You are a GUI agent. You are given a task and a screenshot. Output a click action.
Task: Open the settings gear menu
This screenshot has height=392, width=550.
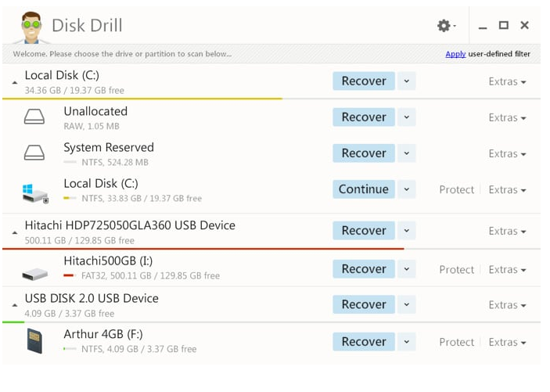[x=444, y=26]
